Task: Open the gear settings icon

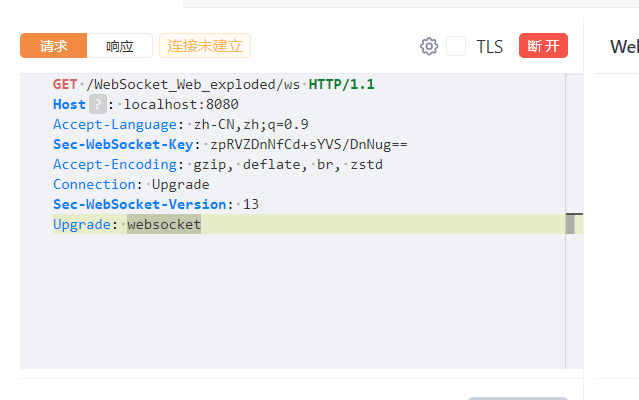Action: coord(429,46)
